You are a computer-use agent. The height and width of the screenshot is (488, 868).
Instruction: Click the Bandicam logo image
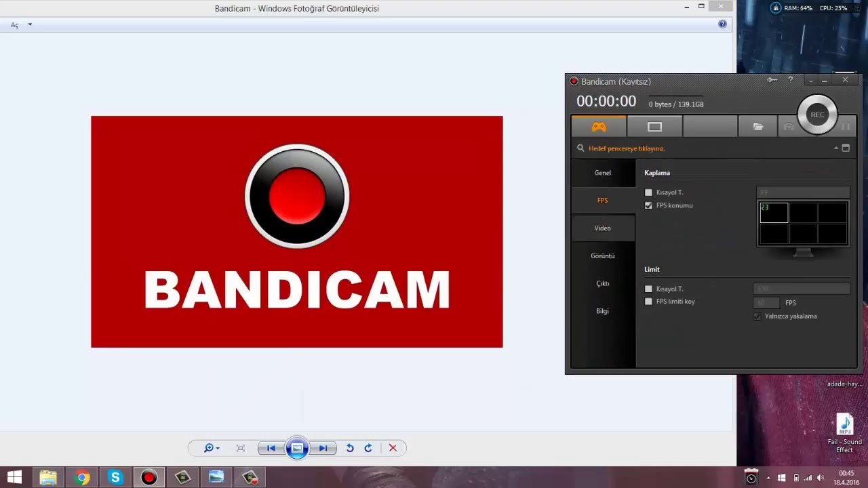point(297,232)
